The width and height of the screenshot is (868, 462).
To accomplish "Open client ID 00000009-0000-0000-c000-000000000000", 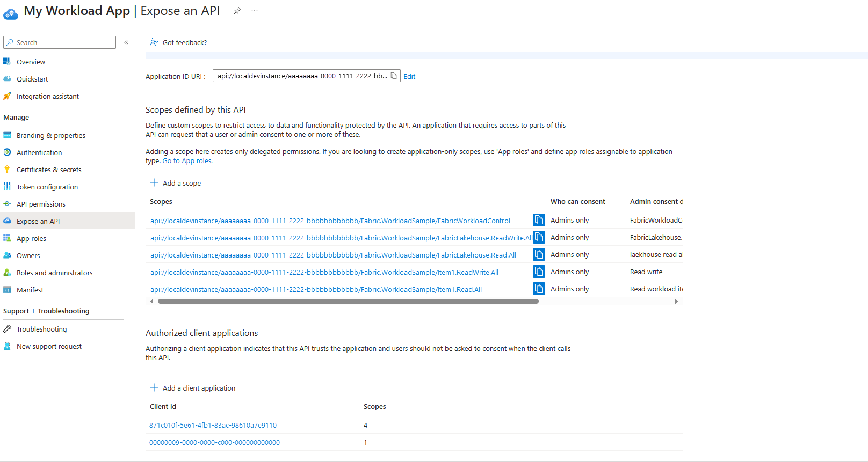I will point(214,443).
